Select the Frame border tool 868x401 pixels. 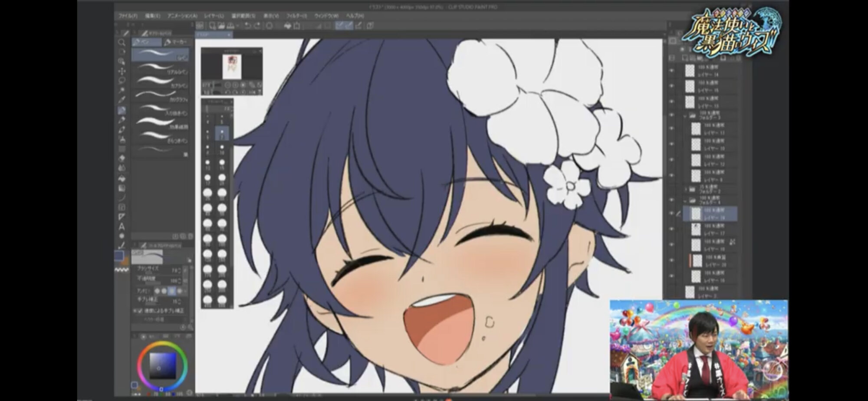[x=122, y=207]
